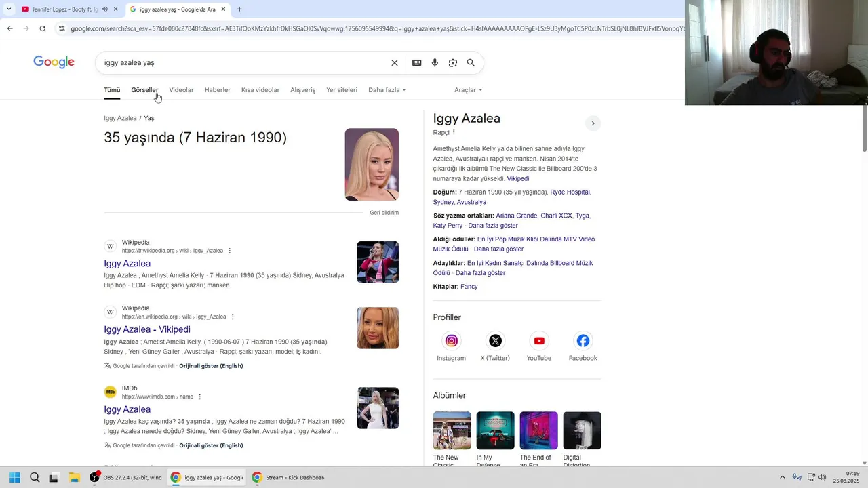The height and width of the screenshot is (488, 868).
Task: Open a new browser tab
Action: click(x=239, y=9)
